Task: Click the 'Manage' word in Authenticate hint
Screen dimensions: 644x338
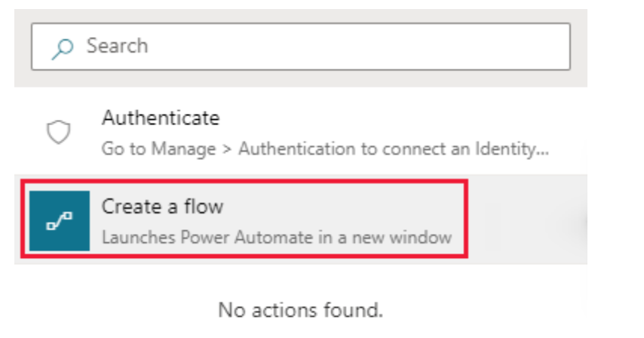Action: click(183, 149)
